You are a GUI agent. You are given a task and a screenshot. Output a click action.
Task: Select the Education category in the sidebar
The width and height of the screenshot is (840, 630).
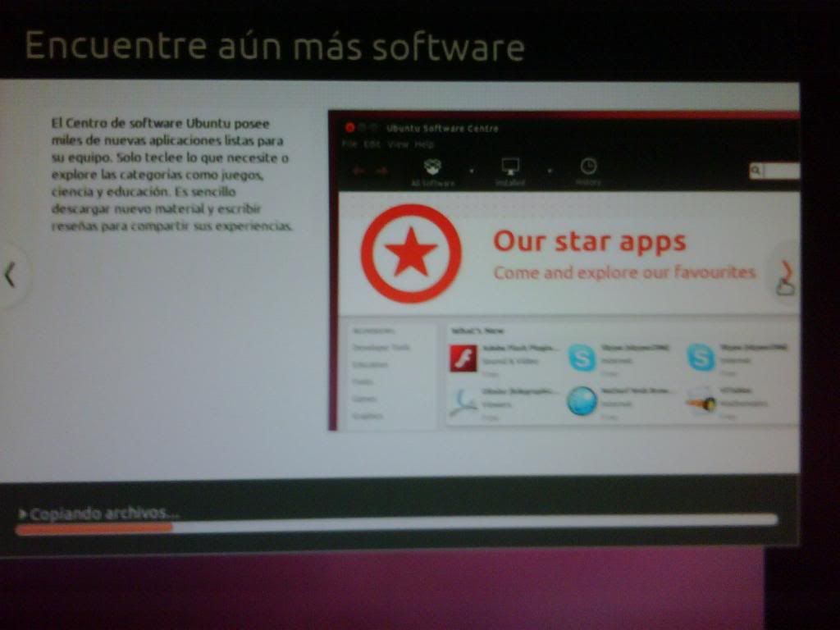370,365
